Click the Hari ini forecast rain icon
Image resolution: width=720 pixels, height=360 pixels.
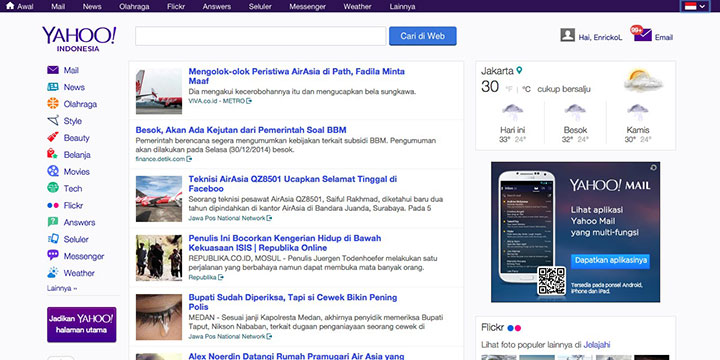pos(512,112)
